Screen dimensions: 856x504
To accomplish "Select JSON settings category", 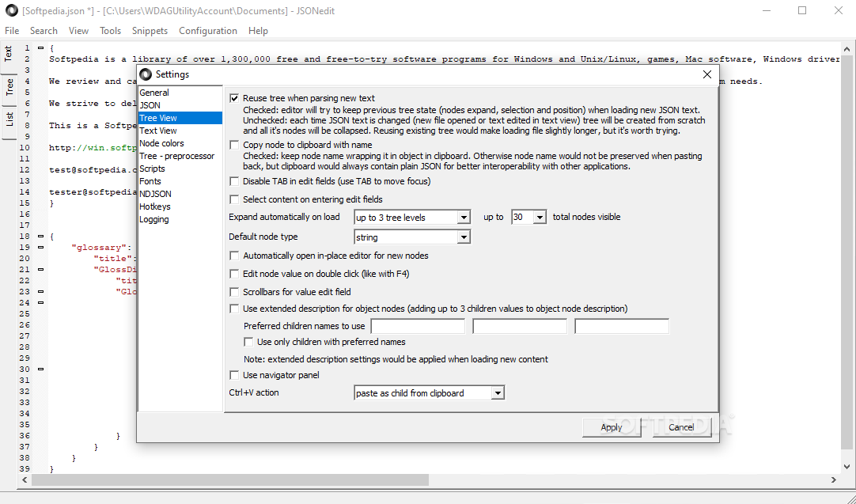I will point(180,105).
